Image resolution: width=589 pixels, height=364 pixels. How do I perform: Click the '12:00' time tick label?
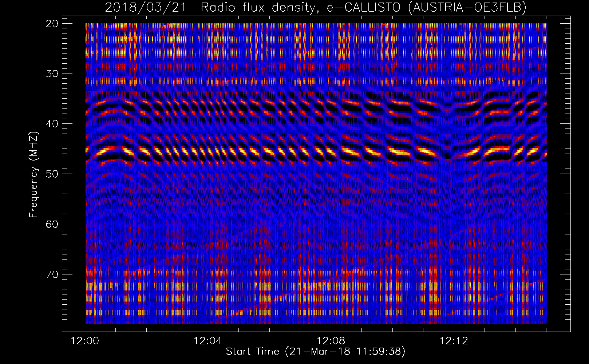point(85,341)
